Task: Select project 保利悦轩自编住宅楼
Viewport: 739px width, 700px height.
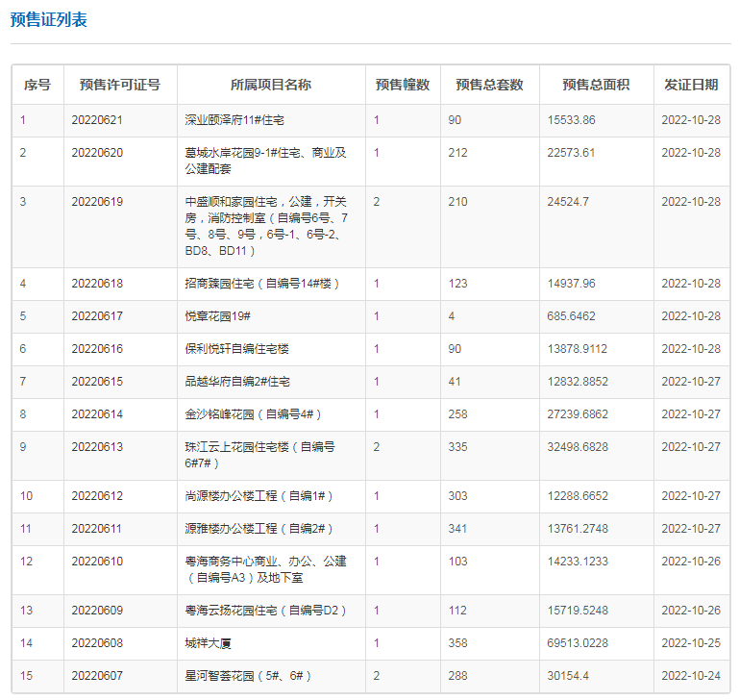Action: pos(237,349)
